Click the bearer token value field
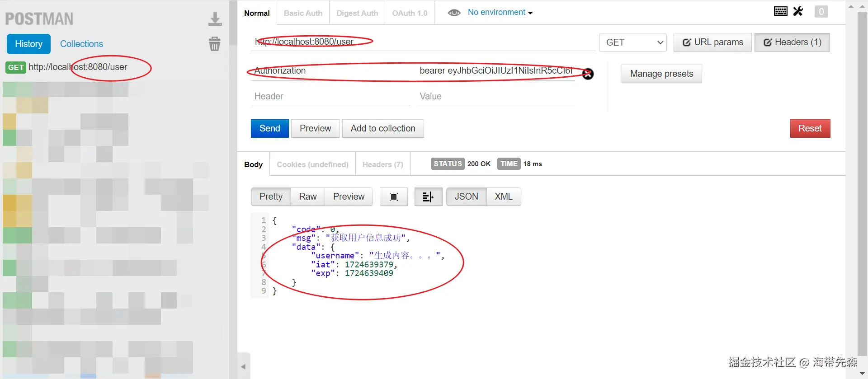 (495, 71)
